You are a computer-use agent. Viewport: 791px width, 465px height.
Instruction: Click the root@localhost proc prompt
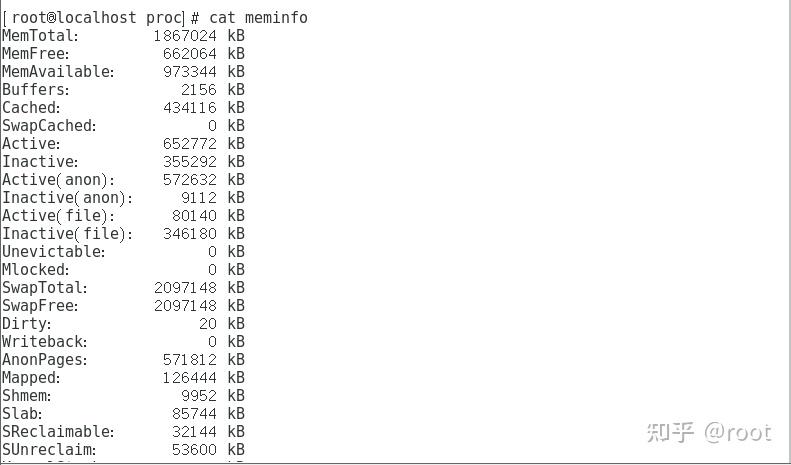coord(93,18)
